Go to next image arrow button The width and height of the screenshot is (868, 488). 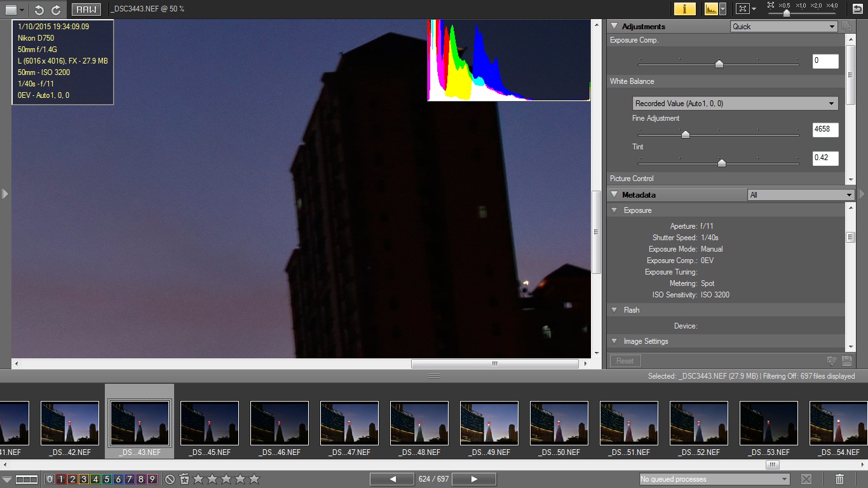click(474, 479)
